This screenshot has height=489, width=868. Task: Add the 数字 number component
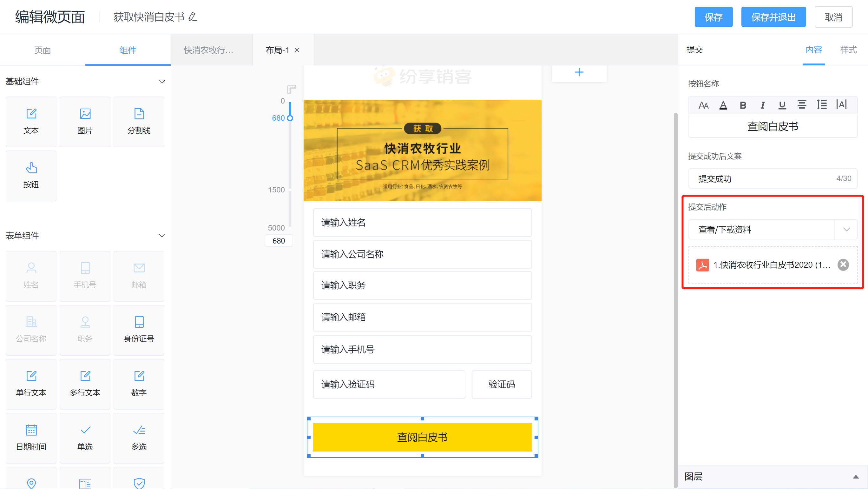point(139,384)
